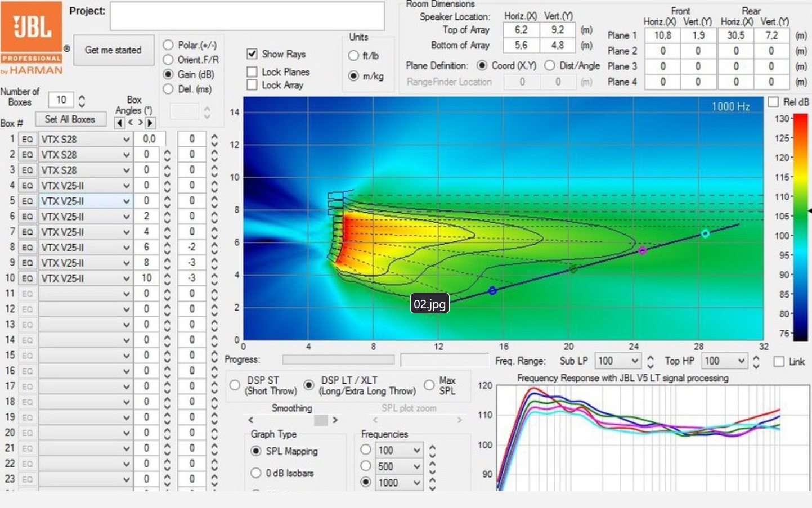The image size is (812, 508).
Task: Open the 1000 frequency dropdown
Action: (x=400, y=483)
